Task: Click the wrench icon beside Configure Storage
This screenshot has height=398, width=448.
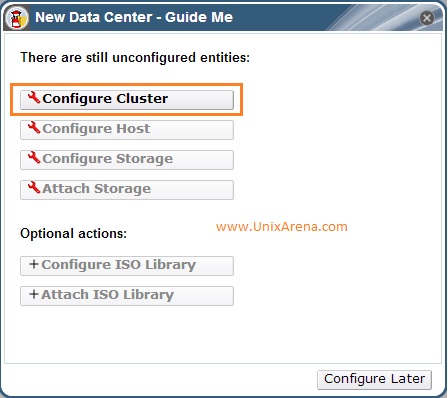Action: pos(34,158)
